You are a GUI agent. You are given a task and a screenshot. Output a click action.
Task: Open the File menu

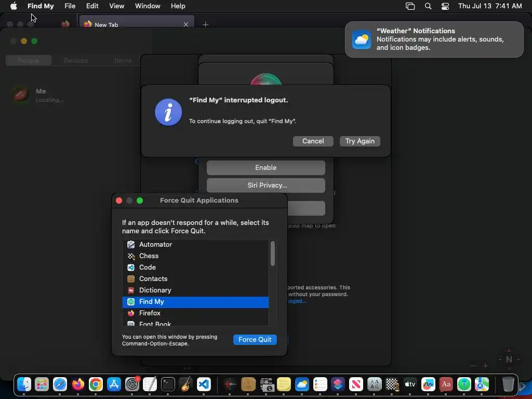[x=70, y=6]
